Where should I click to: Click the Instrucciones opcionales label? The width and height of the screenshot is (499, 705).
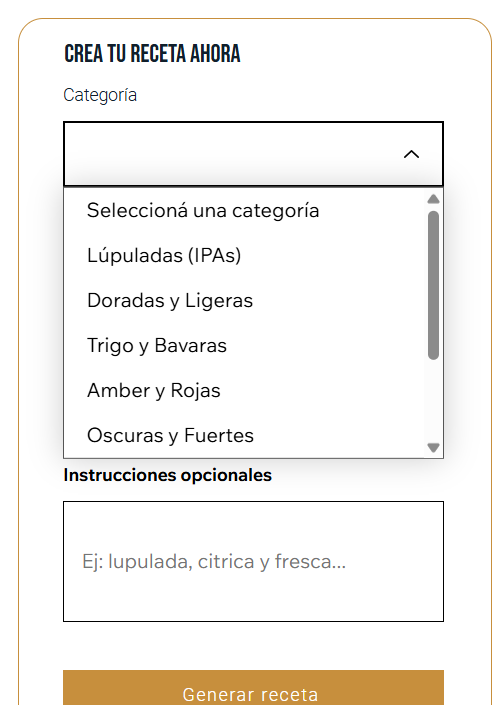point(167,475)
